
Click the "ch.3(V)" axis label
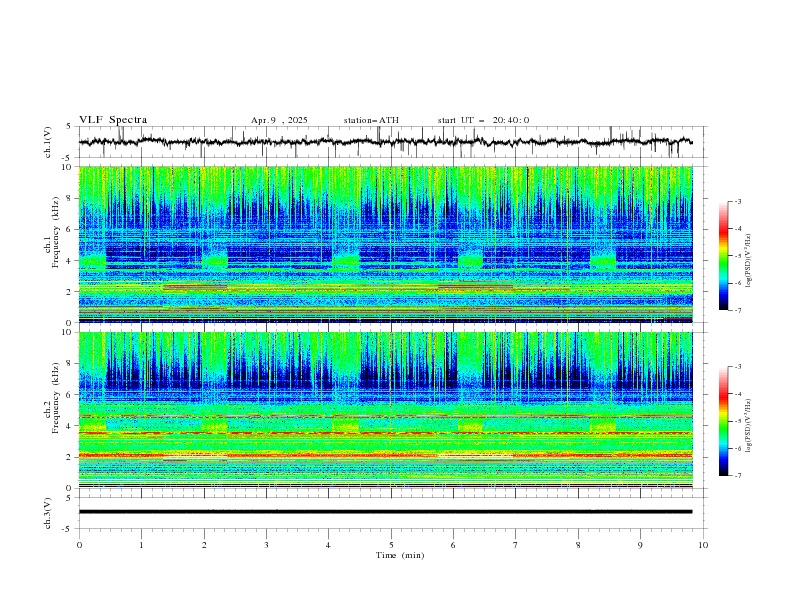[48, 513]
